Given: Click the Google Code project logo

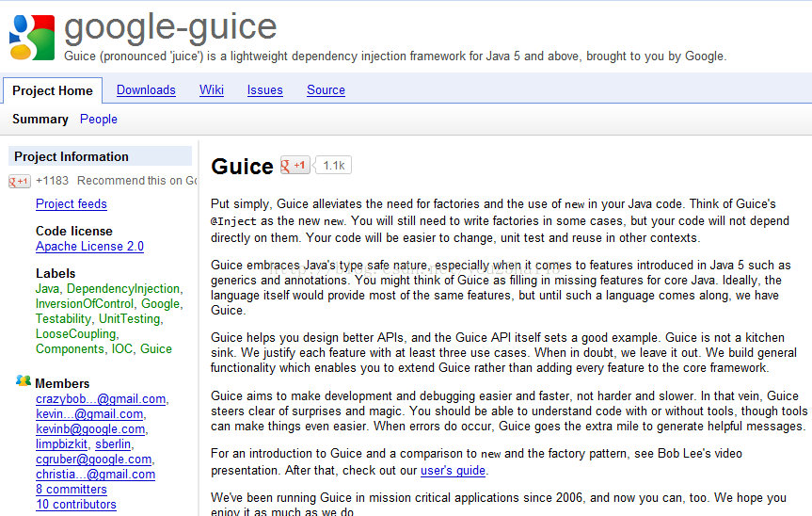Looking at the screenshot, I should 32,38.
